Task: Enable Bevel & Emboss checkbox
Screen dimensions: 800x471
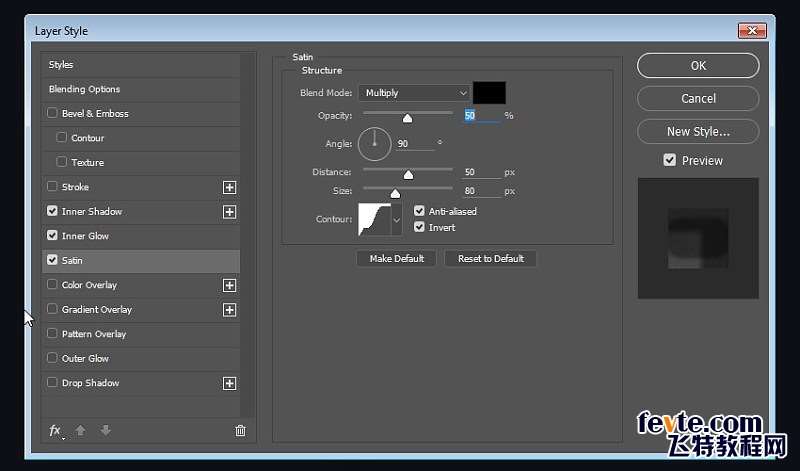Action: 52,113
